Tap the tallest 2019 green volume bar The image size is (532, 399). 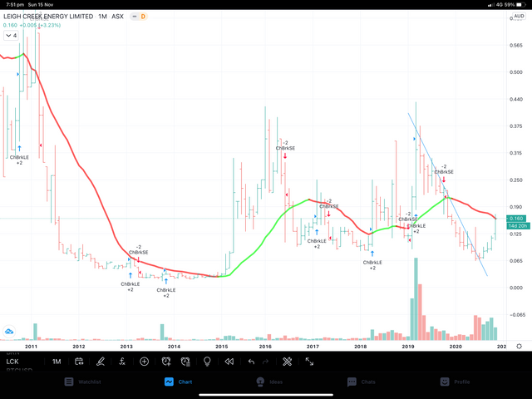pyautogui.click(x=416, y=299)
